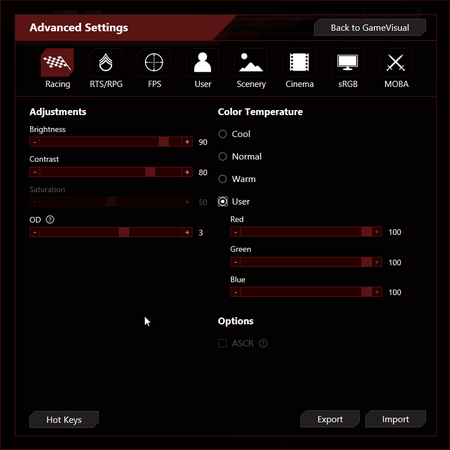Select the Warm color temperature option
The width and height of the screenshot is (450, 450).
[x=223, y=179]
